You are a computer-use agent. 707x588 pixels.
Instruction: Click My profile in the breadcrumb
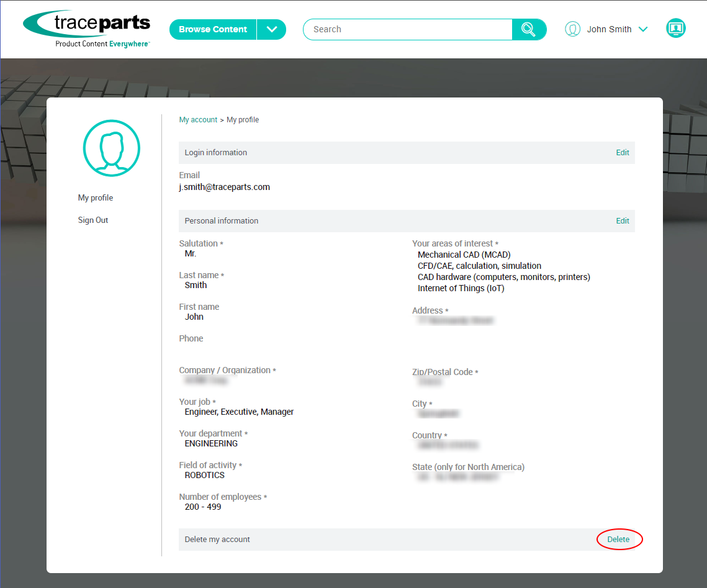pos(243,120)
